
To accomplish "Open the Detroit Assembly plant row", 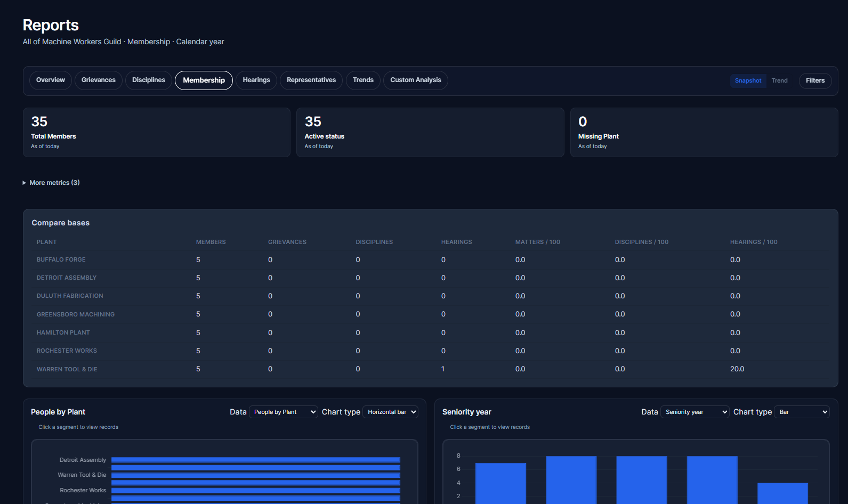I will 430,278.
